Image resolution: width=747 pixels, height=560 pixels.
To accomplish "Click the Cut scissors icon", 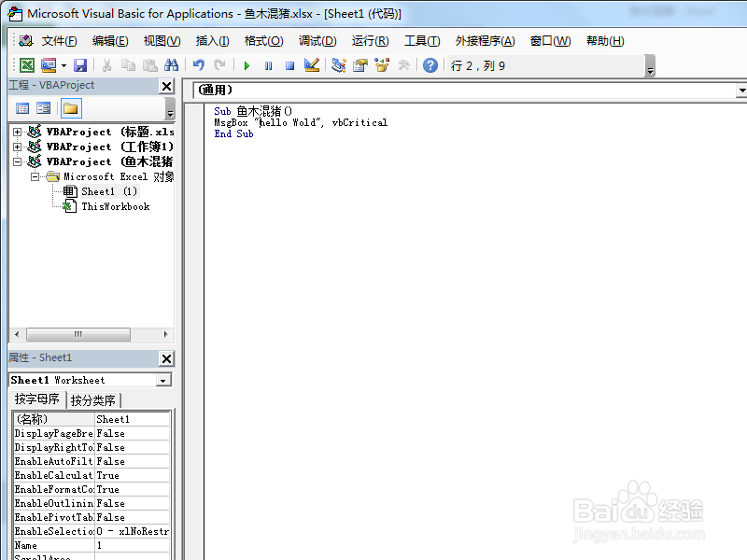I will [x=106, y=65].
